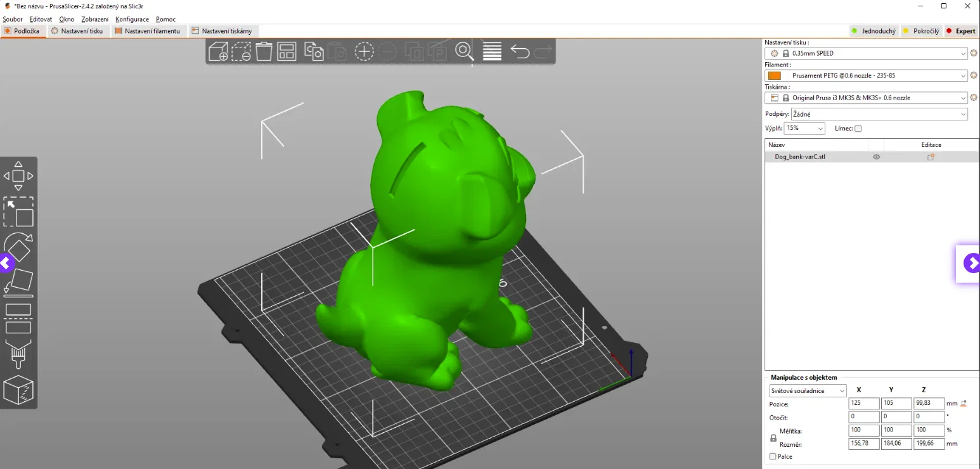Open the Editovat menu

tap(41, 20)
